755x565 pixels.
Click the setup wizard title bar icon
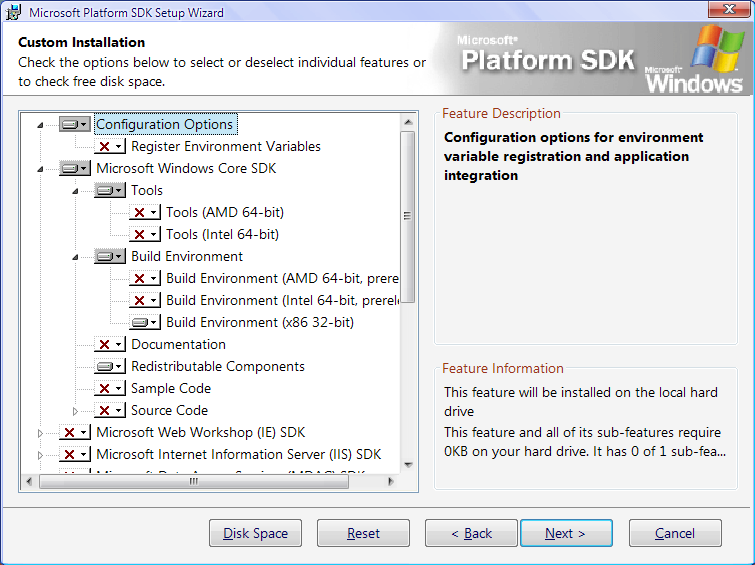13,12
